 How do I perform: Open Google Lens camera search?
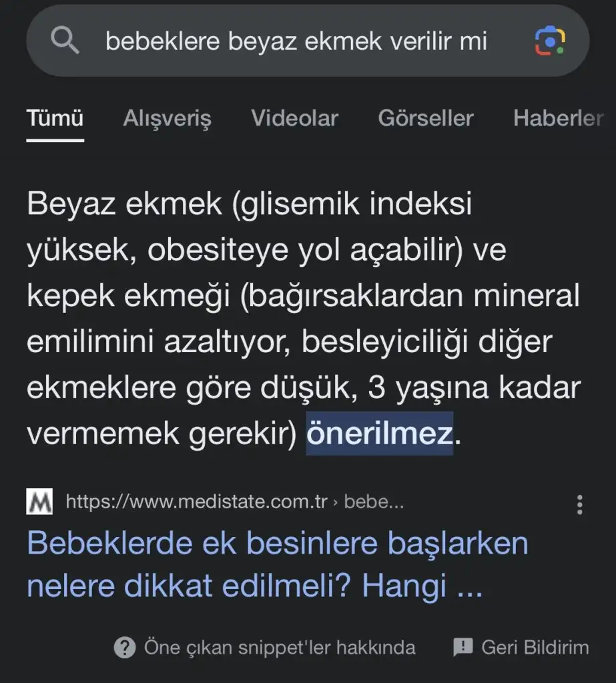[550, 42]
